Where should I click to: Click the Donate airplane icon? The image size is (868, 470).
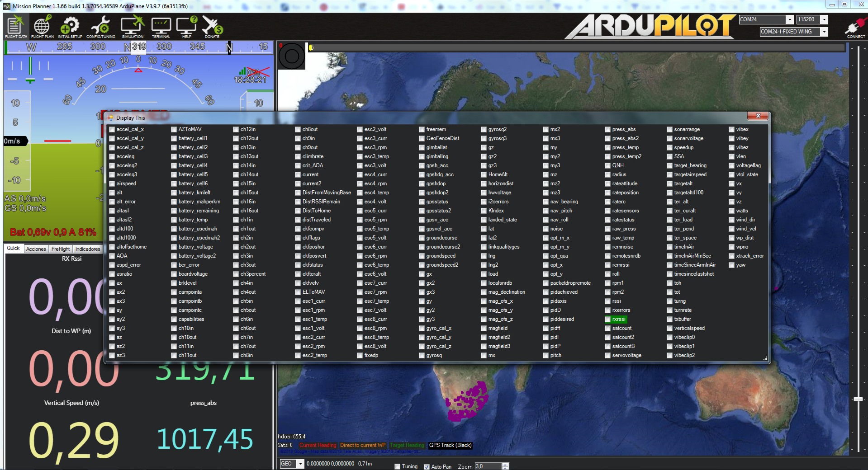click(x=212, y=26)
